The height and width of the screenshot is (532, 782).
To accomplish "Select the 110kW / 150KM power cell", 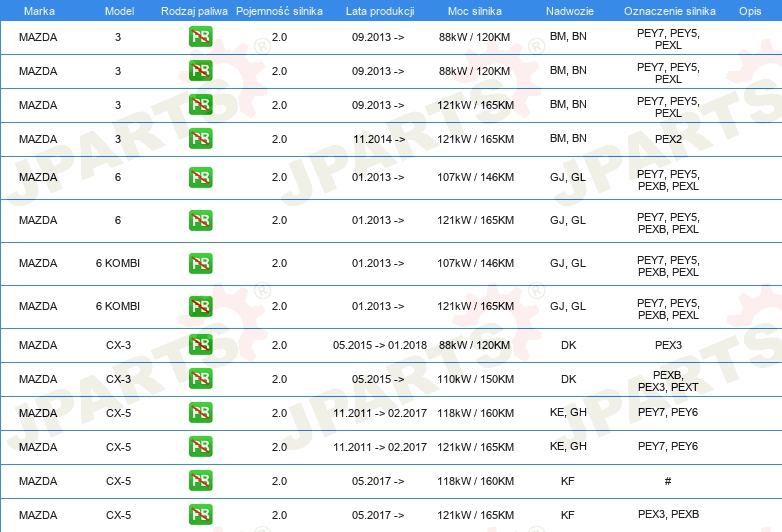I will point(476,379).
